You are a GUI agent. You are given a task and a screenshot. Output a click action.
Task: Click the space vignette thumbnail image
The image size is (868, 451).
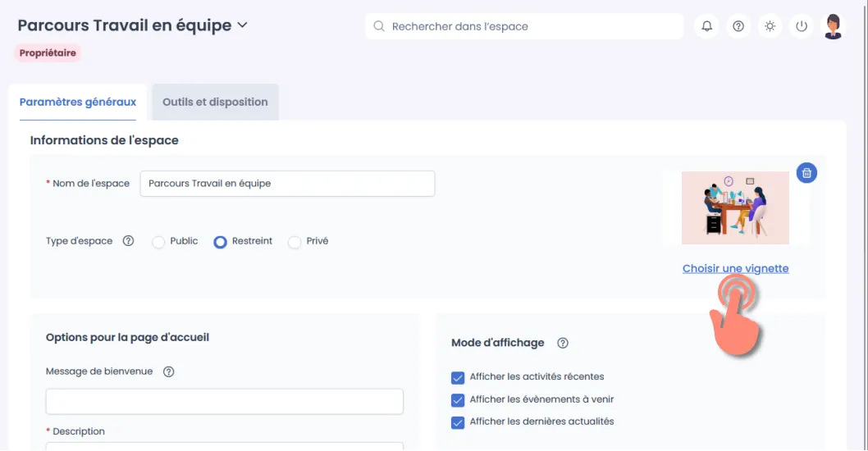735,207
